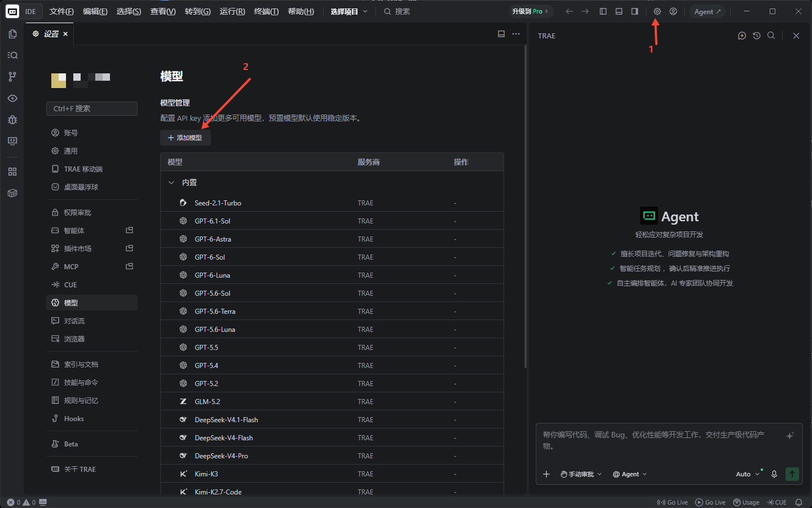Close the 设置 tab
The width and height of the screenshot is (812, 508).
pos(65,34)
